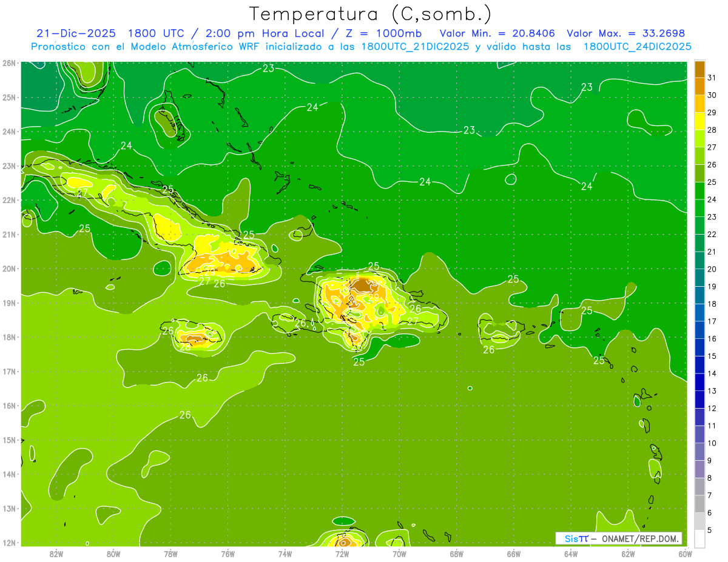Click the '22N' latitude axis label
Image resolution: width=728 pixels, height=562 pixels.
tap(9, 200)
